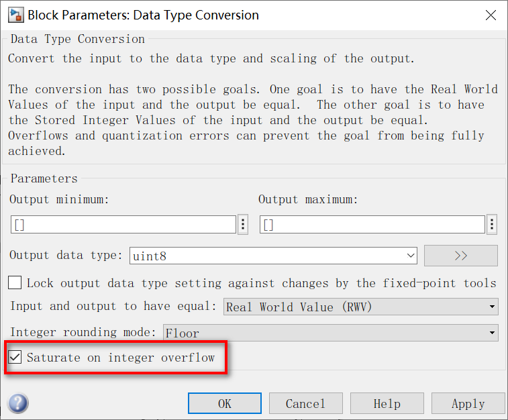Click the OK button
Image resolution: width=508 pixels, height=420 pixels.
(x=225, y=403)
